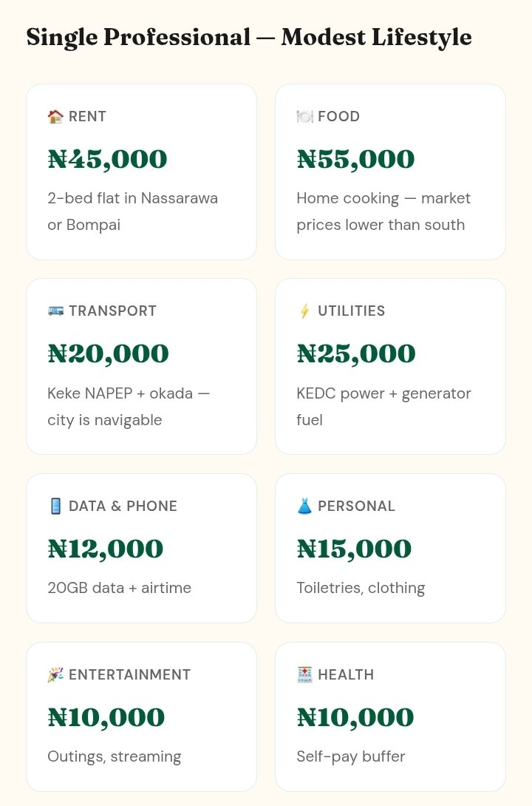Click the hospital icon beside HEALTH
The width and height of the screenshot is (532, 806).
304,675
